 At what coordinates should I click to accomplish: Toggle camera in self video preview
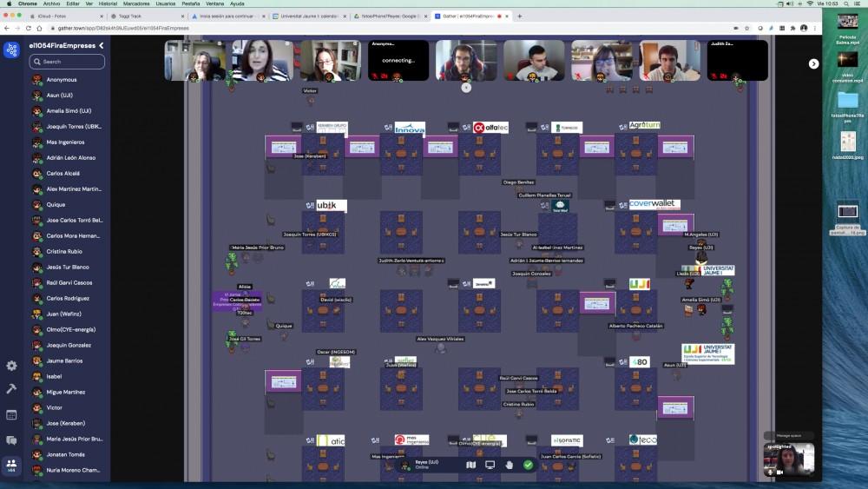coord(779,472)
